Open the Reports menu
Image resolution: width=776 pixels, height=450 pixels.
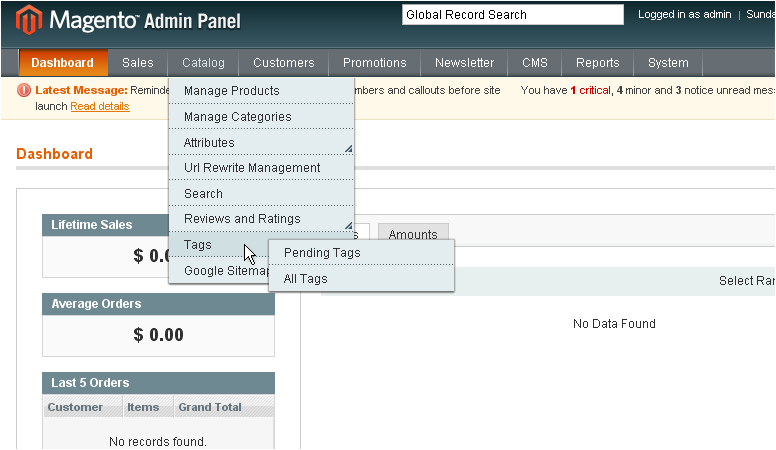[x=597, y=63]
